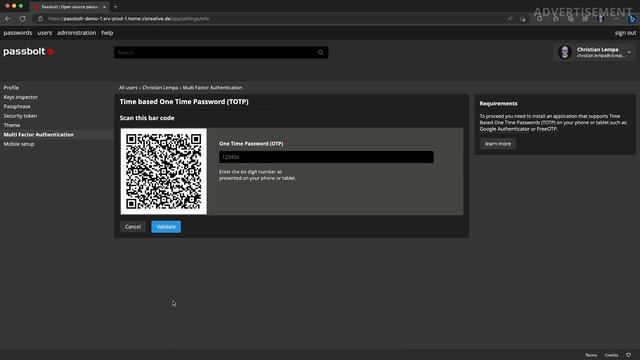The height and width of the screenshot is (360, 640).
Task: Click into the top Search field
Action: point(221,52)
